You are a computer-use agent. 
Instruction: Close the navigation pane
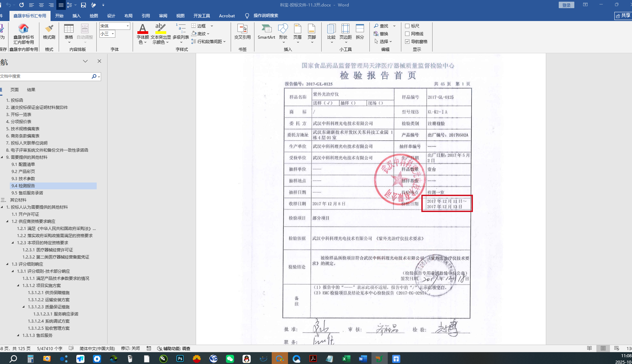pos(99,61)
